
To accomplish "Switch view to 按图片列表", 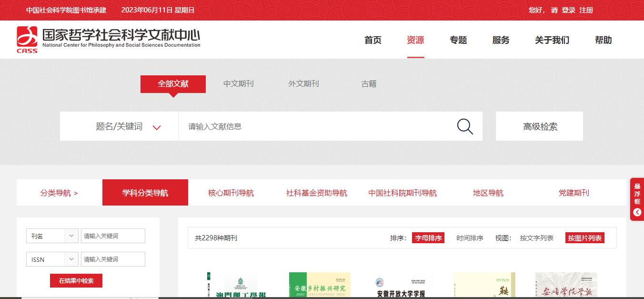I will point(585,237).
